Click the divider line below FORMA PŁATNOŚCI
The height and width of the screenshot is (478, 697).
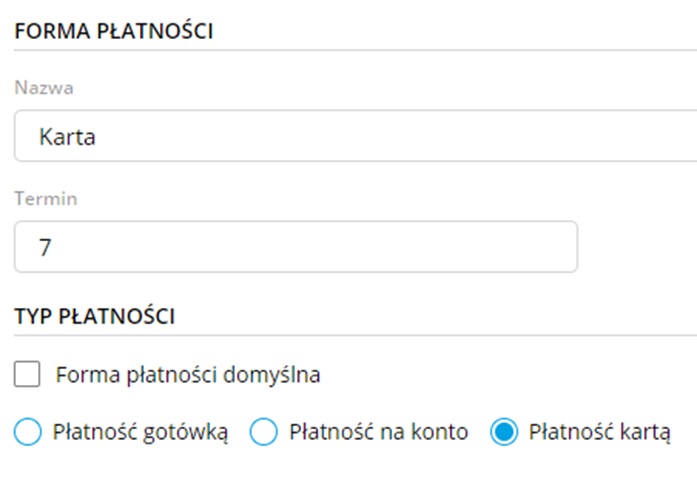pos(350,50)
